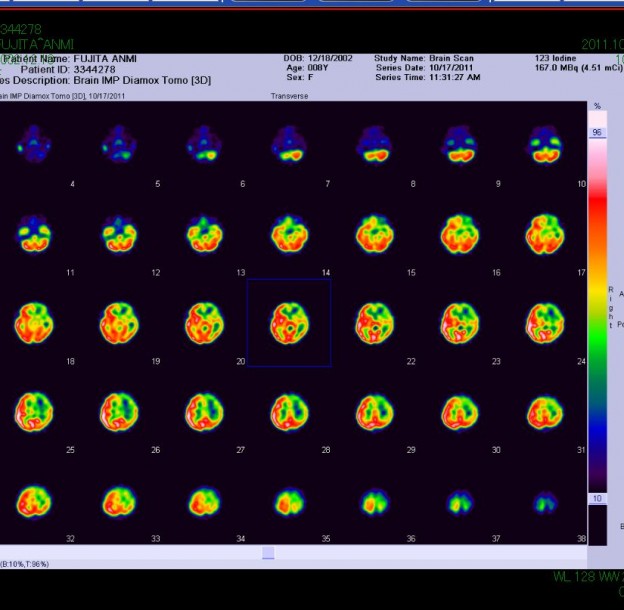Select transverse slice 4 thumbnail

click(35, 146)
